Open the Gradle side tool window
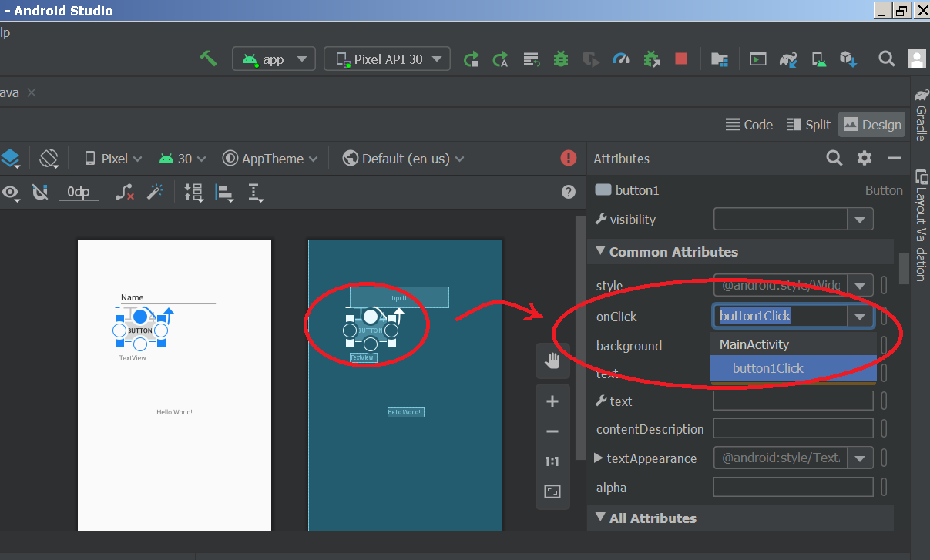The image size is (930, 560). (921, 116)
